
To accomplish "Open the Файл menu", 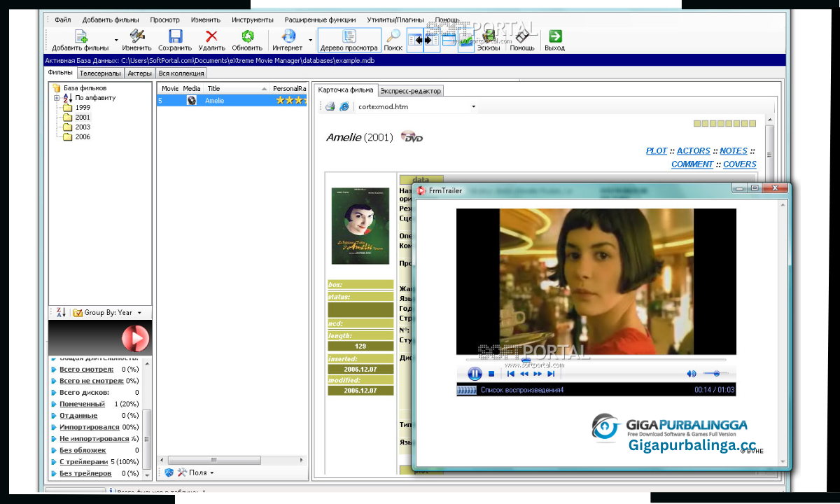I will point(63,20).
